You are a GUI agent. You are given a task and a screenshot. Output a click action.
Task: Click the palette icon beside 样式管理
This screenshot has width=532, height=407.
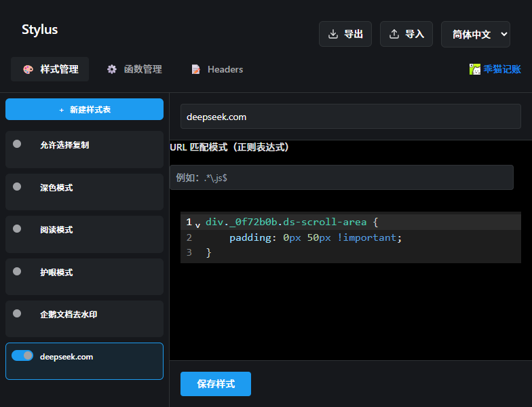tap(28, 69)
